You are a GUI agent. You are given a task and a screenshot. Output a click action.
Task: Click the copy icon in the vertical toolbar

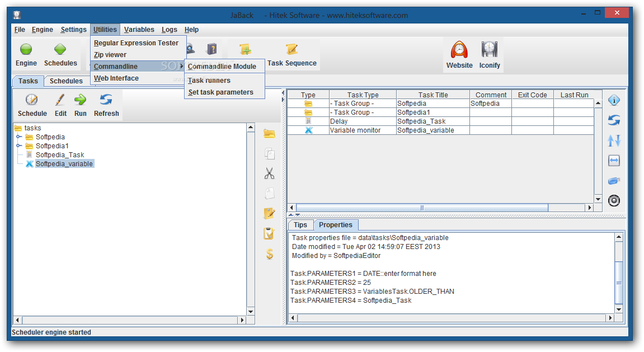coord(270,153)
